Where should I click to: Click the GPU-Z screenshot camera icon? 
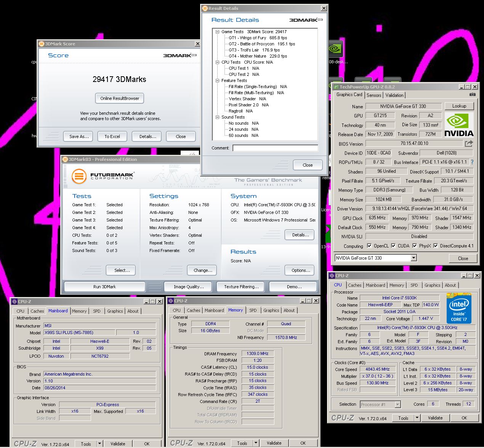[472, 95]
